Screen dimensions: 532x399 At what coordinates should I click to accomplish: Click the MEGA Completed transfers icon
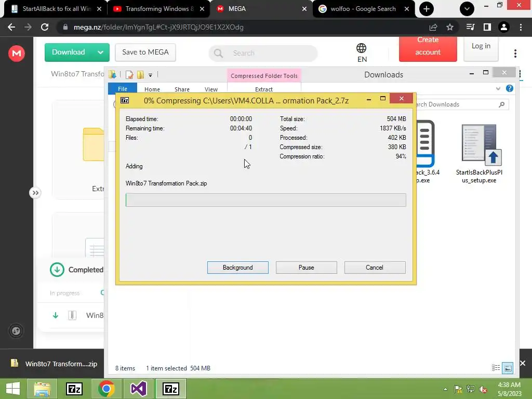(57, 270)
